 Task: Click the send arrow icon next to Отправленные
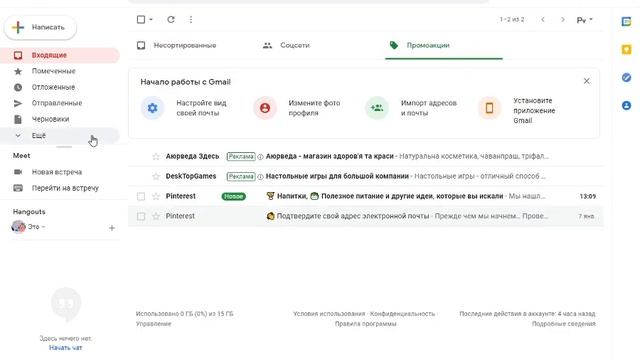point(18,103)
